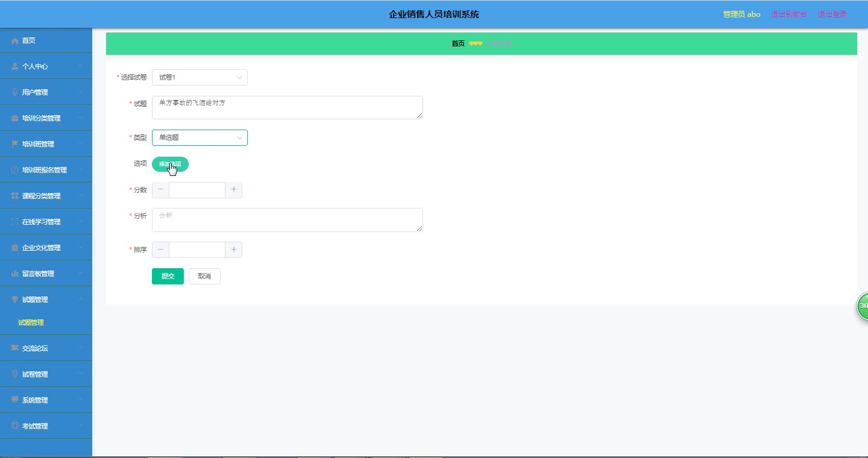This screenshot has height=458, width=868.
Task: Expand the 个人中心 menu chevron
Action: pyautogui.click(x=81, y=66)
